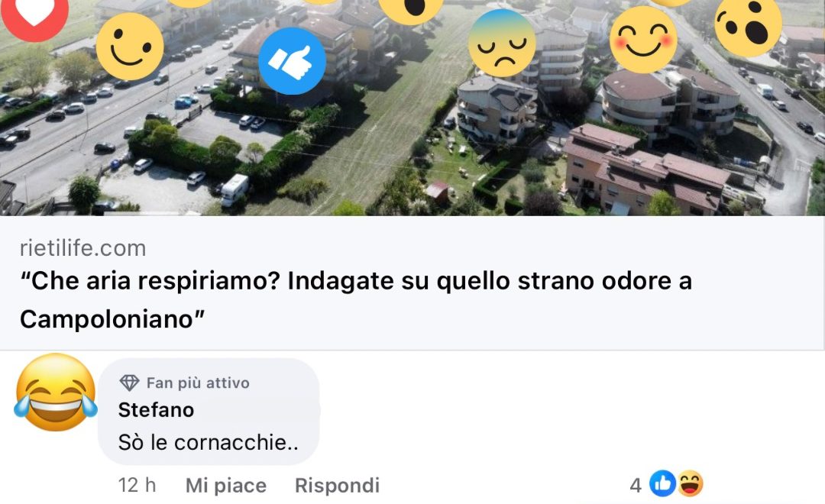Click the haha reaction icon on comment
This screenshot has height=504, width=825.
pyautogui.click(x=690, y=483)
